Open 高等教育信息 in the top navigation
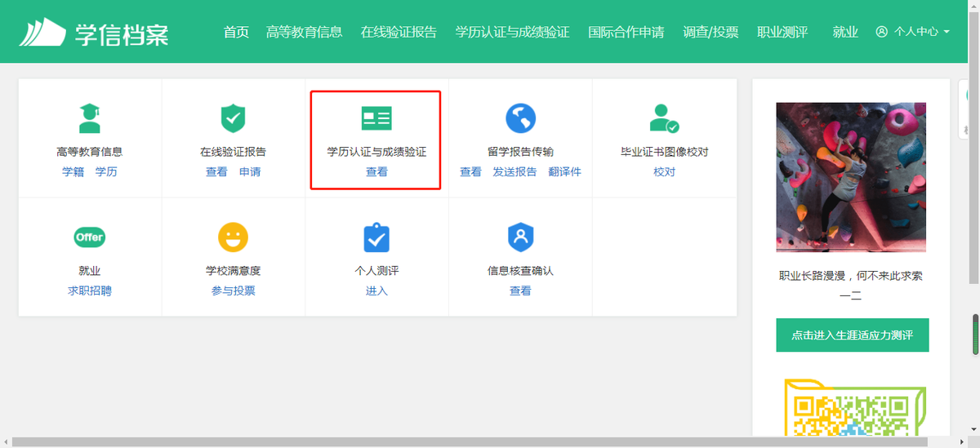Viewport: 980px width, 448px height. [x=305, y=32]
